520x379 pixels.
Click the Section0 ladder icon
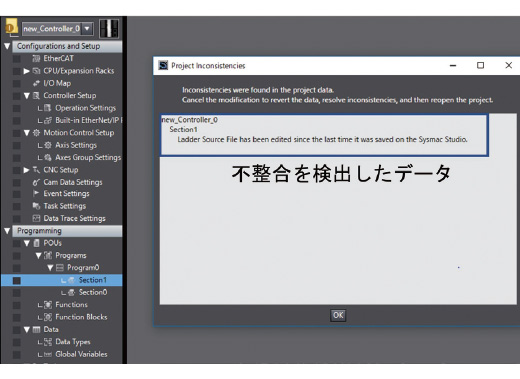[71, 293]
